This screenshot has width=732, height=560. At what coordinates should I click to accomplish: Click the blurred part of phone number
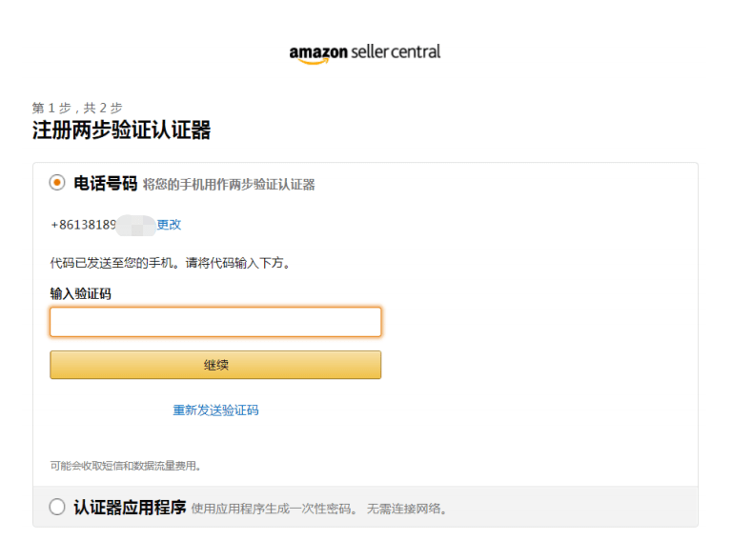(x=136, y=226)
